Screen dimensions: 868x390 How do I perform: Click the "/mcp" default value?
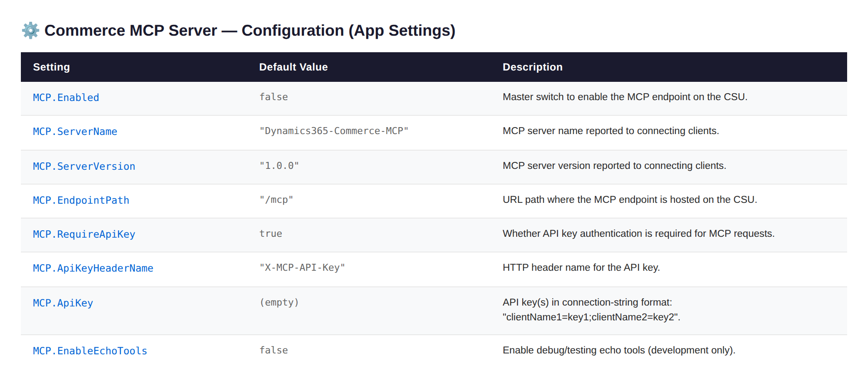click(277, 200)
